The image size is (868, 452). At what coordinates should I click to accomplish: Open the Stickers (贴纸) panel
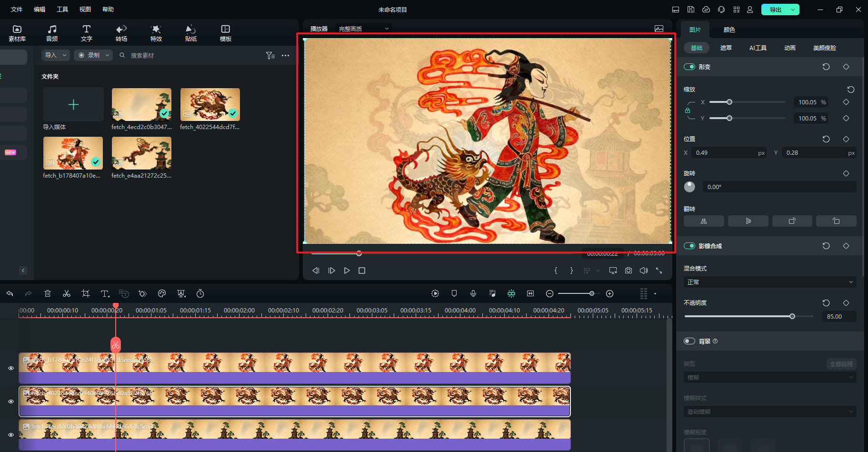point(190,33)
